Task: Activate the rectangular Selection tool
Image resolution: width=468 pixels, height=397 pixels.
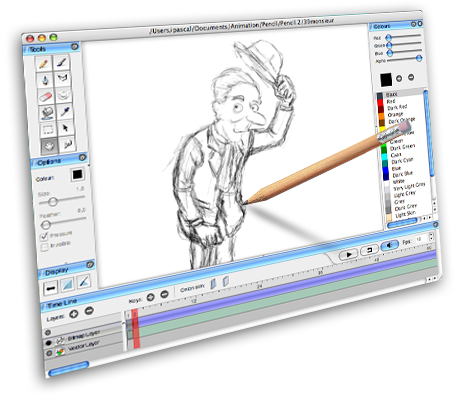Action: pyautogui.click(x=48, y=130)
